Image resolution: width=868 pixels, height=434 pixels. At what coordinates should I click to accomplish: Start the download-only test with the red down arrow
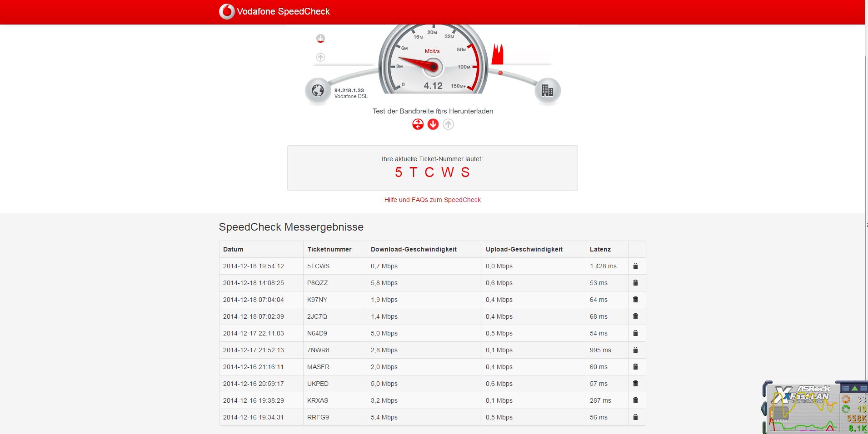(x=433, y=124)
